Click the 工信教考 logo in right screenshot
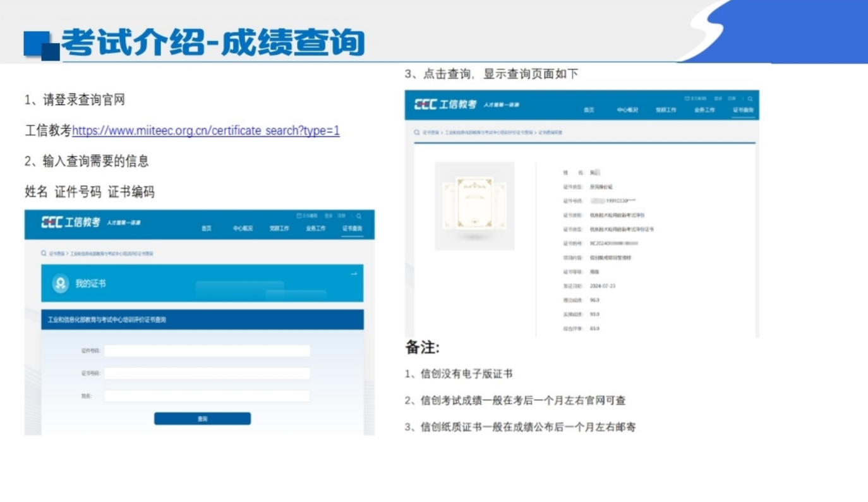 point(445,104)
